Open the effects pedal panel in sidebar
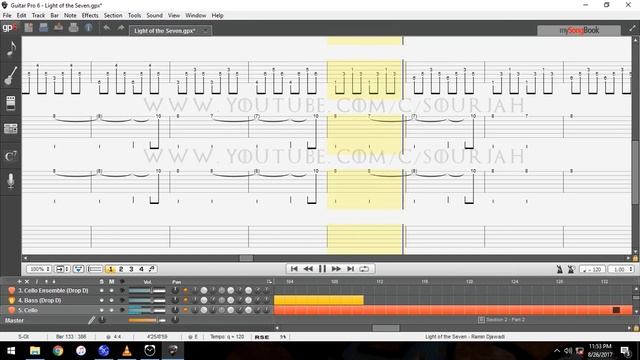640x360 pixels. (x=11, y=103)
